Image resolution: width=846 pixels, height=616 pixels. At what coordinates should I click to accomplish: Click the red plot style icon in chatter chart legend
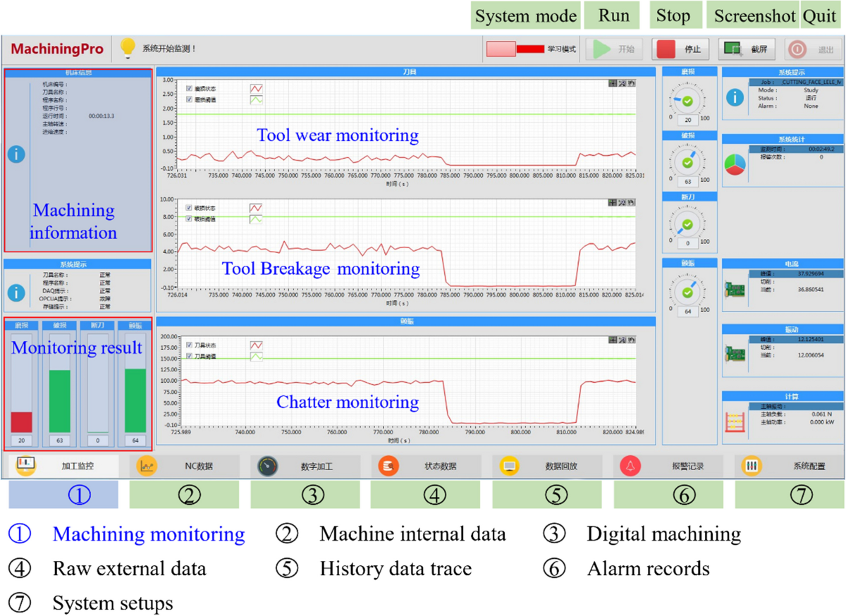pyautogui.click(x=256, y=345)
